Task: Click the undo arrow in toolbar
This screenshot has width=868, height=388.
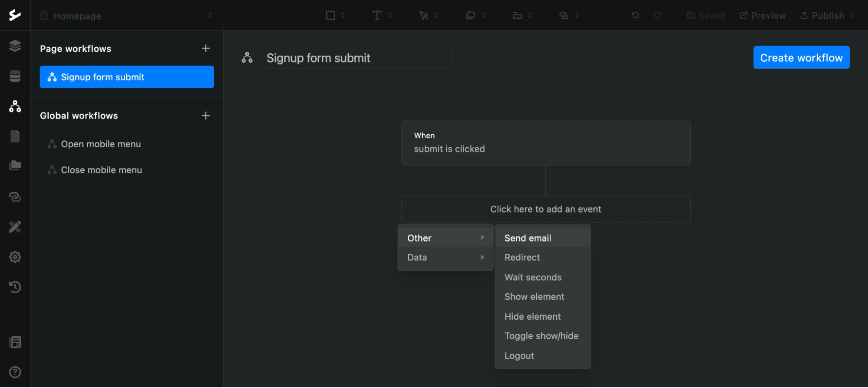Action: [x=635, y=16]
